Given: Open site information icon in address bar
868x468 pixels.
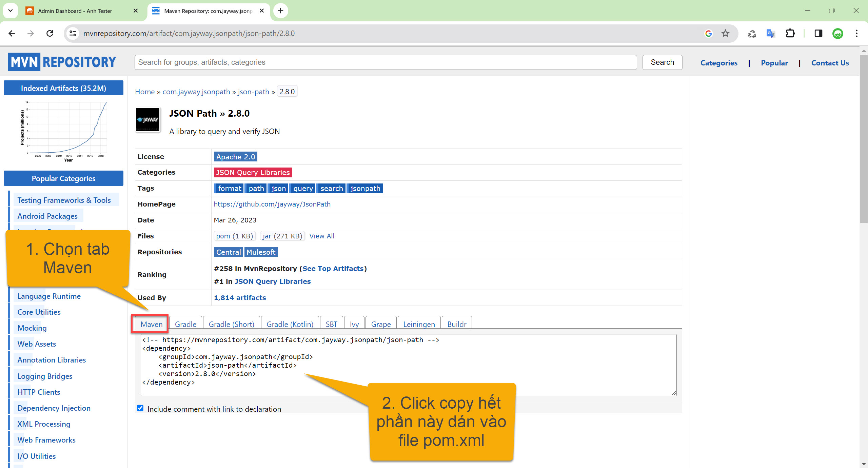Looking at the screenshot, I should (x=73, y=33).
